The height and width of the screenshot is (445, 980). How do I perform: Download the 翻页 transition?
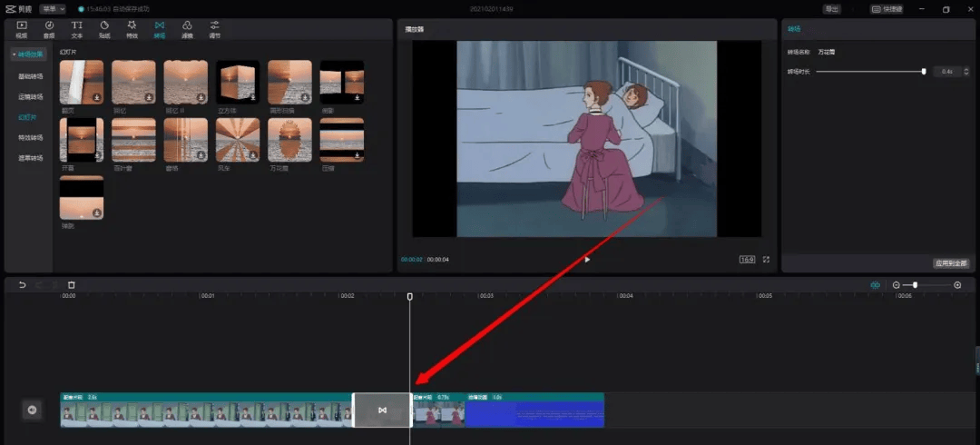tap(97, 98)
